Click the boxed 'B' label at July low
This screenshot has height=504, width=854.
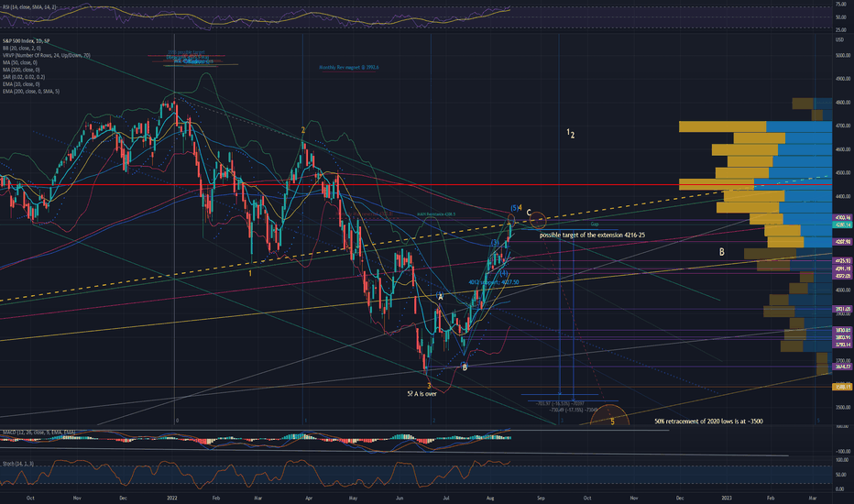tap(464, 367)
